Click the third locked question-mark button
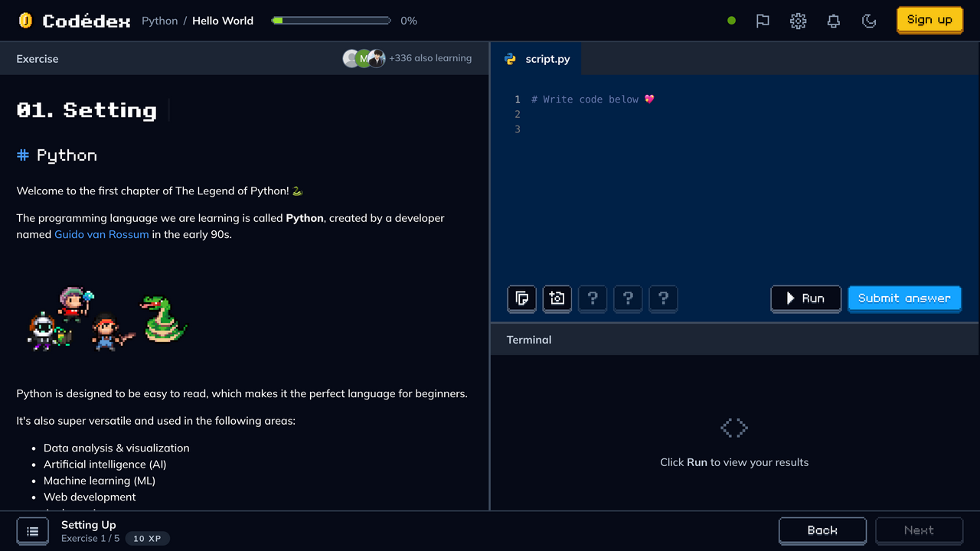 point(663,298)
